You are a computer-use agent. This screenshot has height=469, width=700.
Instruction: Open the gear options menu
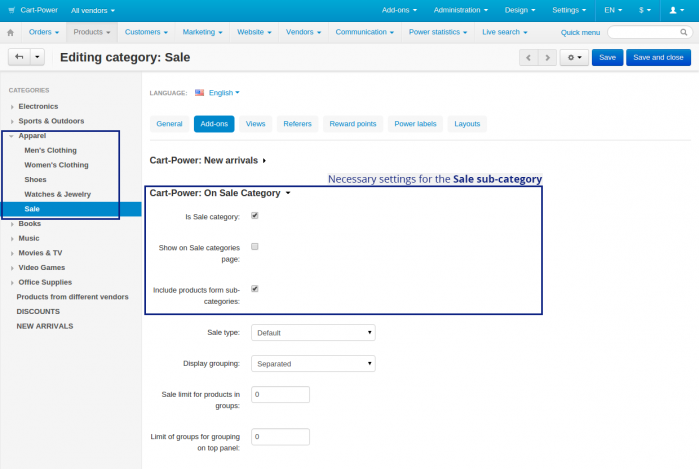click(574, 58)
